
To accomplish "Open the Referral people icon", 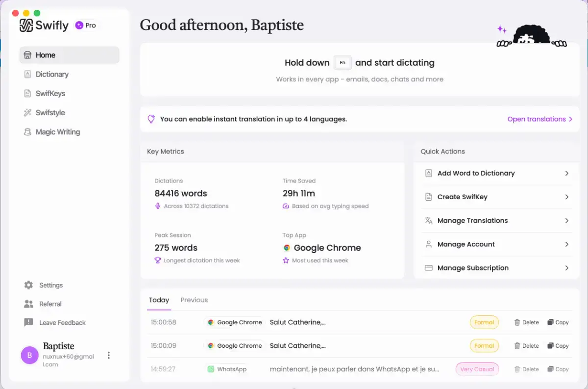I will (x=28, y=304).
